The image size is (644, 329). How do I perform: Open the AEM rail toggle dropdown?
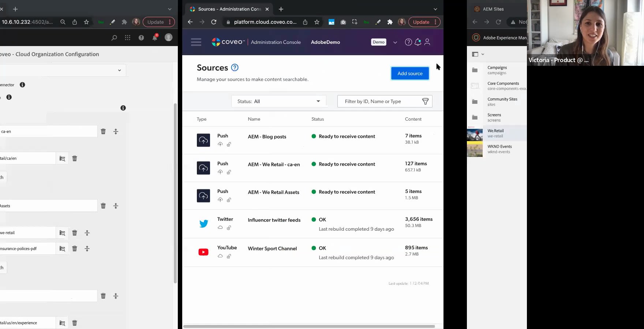point(478,54)
